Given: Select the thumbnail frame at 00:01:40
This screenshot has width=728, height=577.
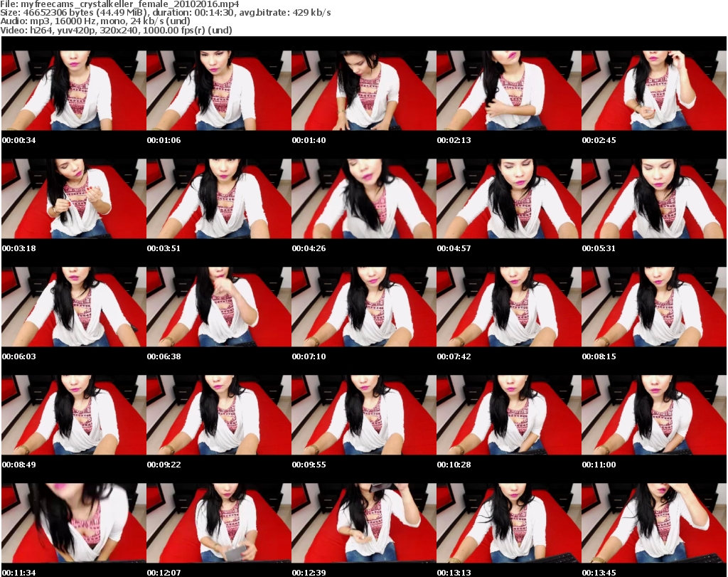Looking at the screenshot, I should [364, 90].
